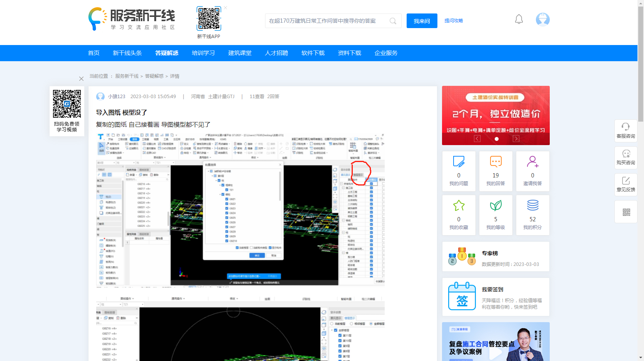
Task: Open 邀请我答 person icon card
Action: [532, 161]
